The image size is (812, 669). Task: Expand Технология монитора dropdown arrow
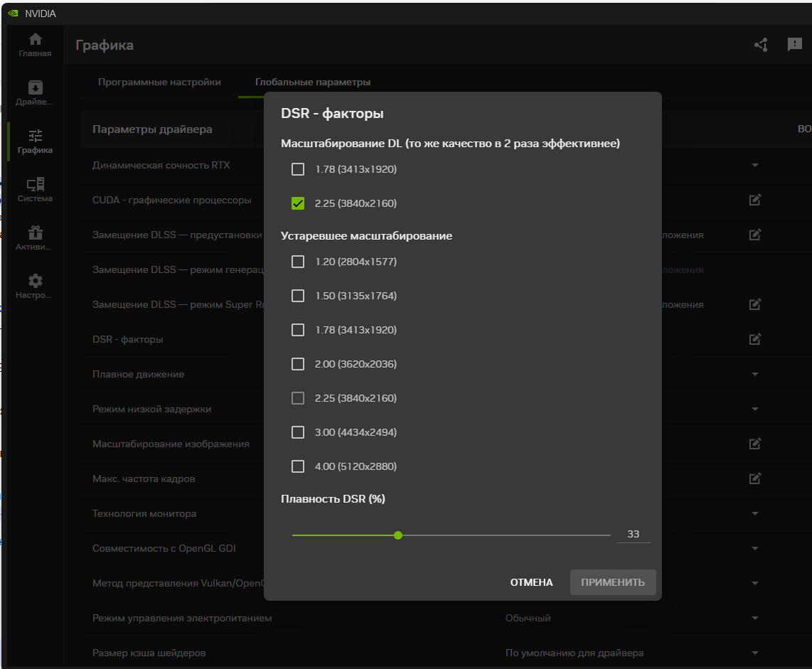coord(755,514)
